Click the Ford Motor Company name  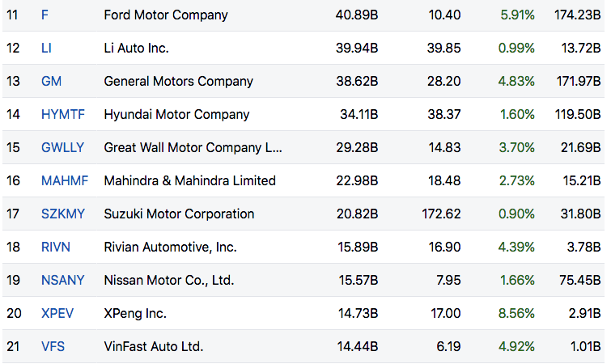click(166, 15)
